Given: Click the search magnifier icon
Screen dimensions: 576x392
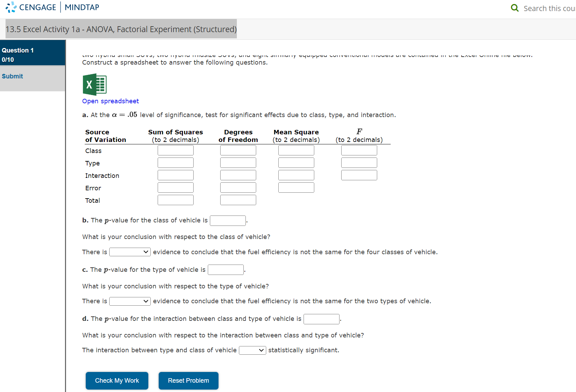Looking at the screenshot, I should 515,8.
